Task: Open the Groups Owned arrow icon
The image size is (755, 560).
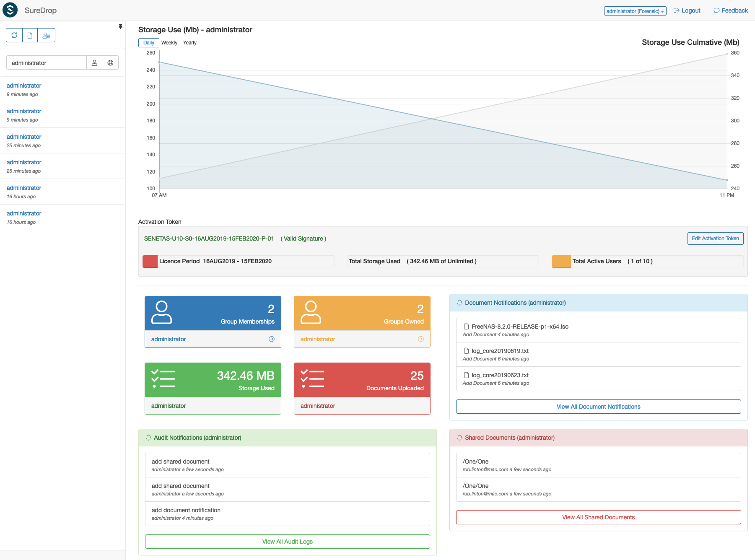Action: (421, 339)
